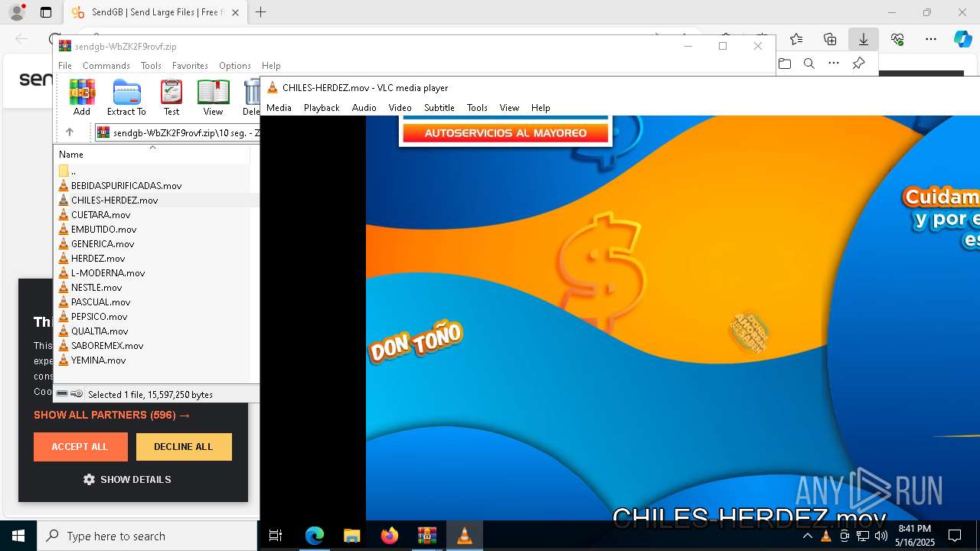Sort file list by Name column header
The image size is (980, 551).
click(152, 154)
